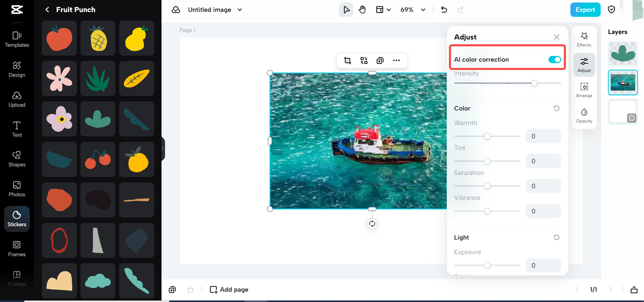Click the Warmth slider
The height and width of the screenshot is (302, 644).
tap(487, 136)
